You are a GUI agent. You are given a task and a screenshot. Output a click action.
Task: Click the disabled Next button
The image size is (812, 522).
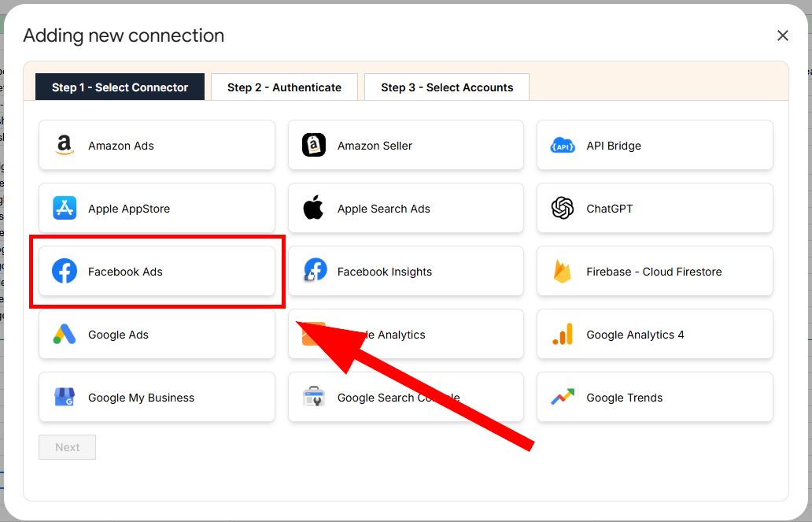pyautogui.click(x=68, y=447)
